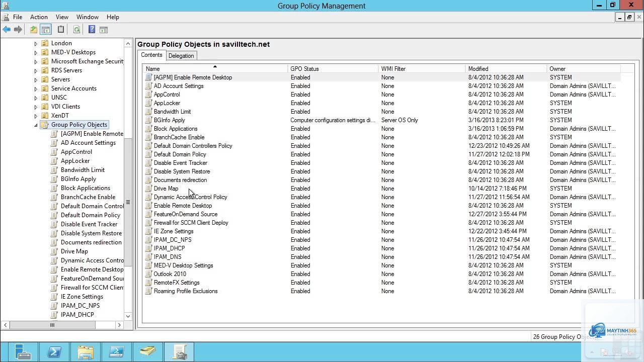Open the Window menu

pyautogui.click(x=88, y=17)
